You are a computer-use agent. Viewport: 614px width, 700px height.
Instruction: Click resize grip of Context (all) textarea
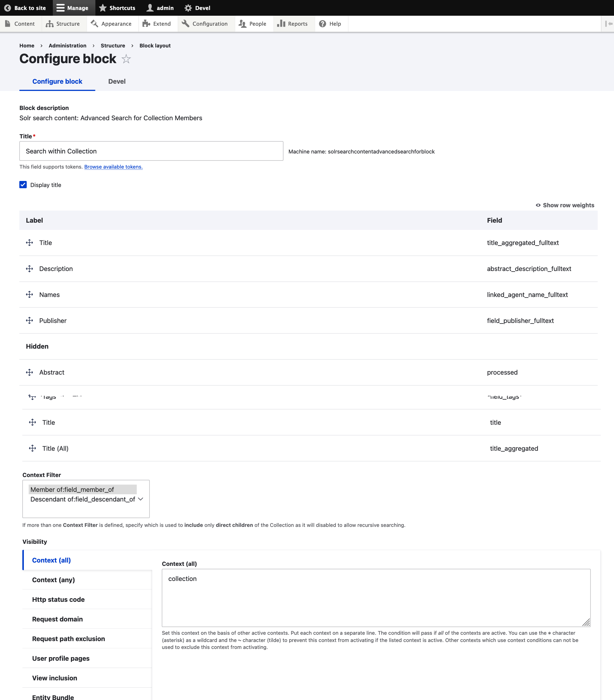click(586, 623)
